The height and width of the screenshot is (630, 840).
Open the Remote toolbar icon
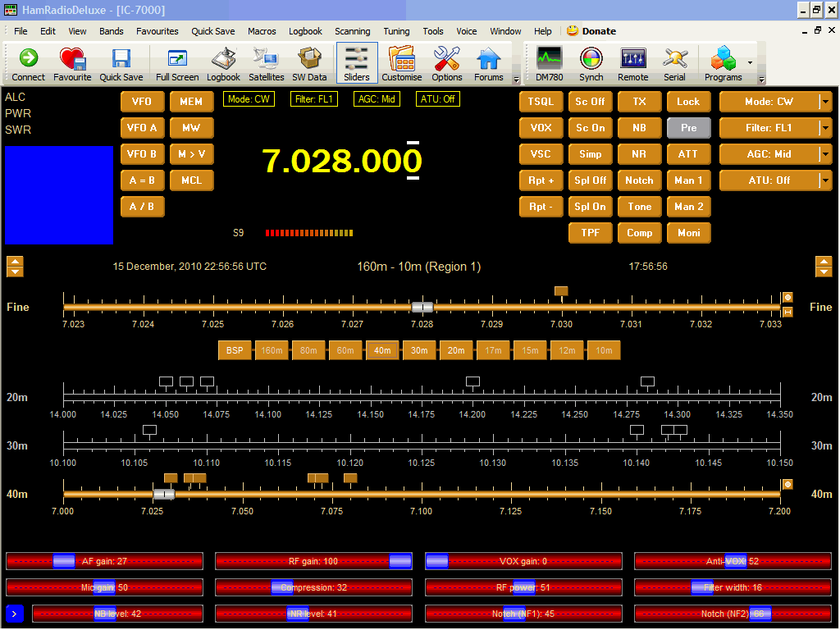click(632, 63)
